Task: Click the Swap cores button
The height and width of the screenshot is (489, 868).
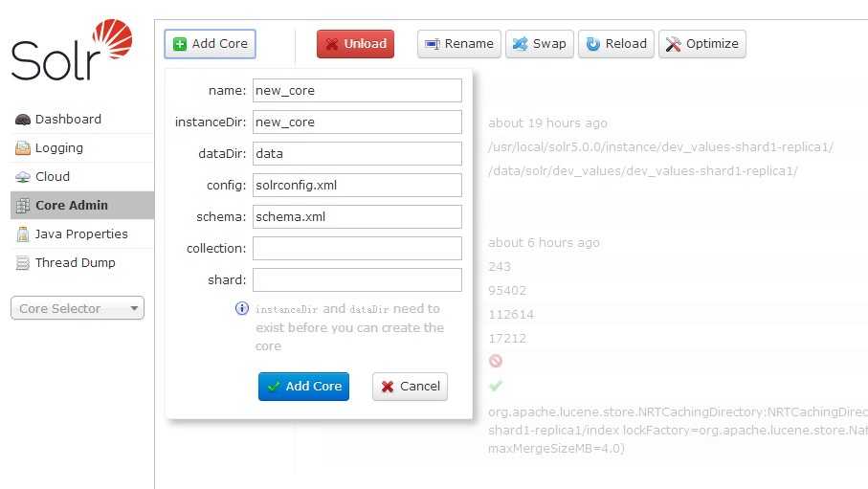Action: click(539, 44)
